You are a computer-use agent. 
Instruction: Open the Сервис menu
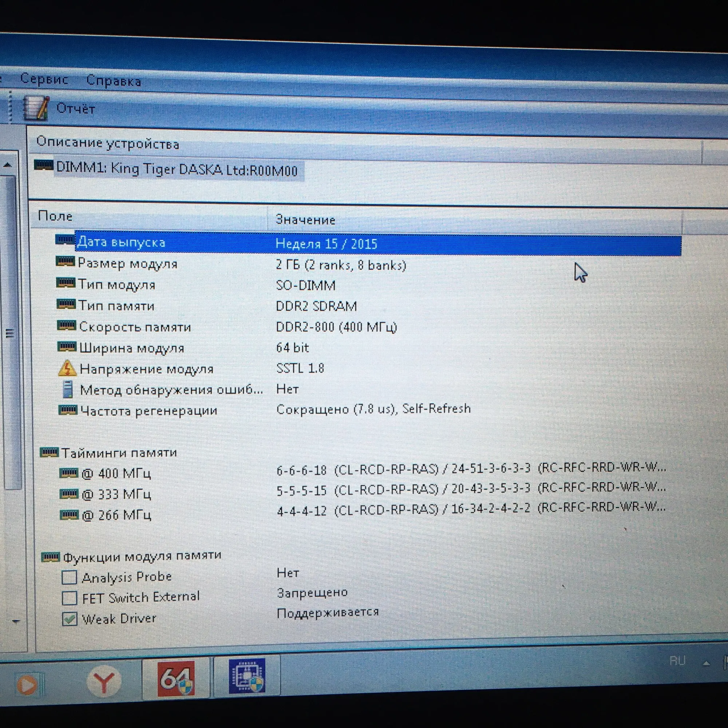click(44, 79)
